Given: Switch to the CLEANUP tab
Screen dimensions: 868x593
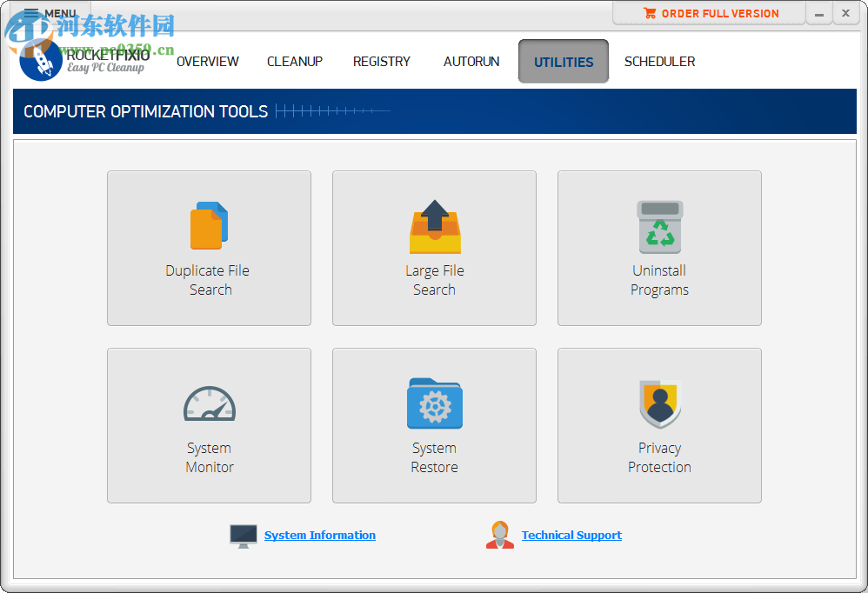Looking at the screenshot, I should [295, 62].
